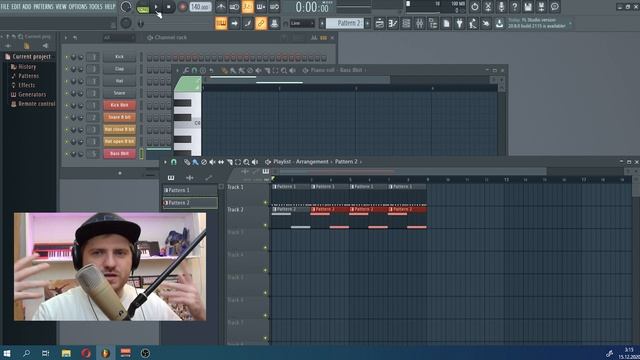Click the main pitch knob under the volume knob
Screen dimensions: 640x360
[126, 23]
